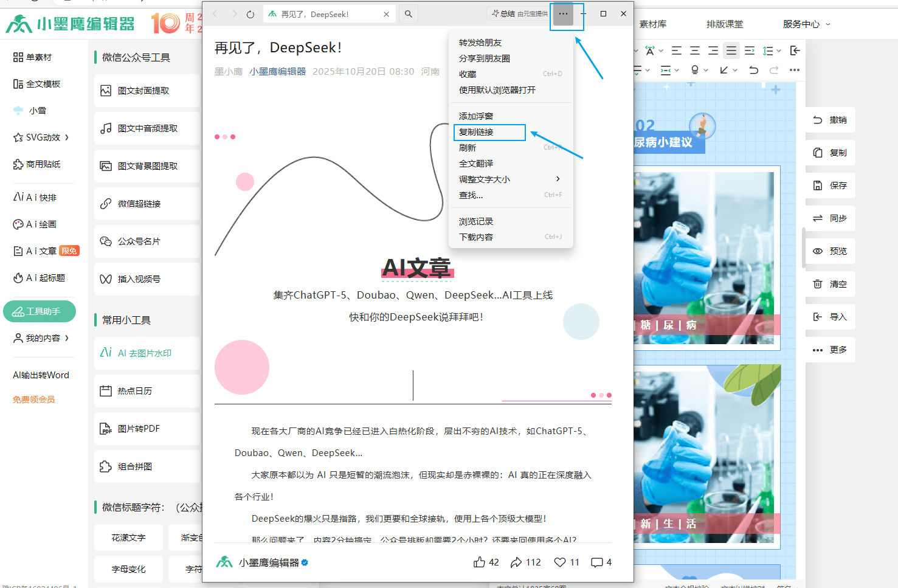
Task: Click the 免费领会员 link
Action: [x=34, y=399]
